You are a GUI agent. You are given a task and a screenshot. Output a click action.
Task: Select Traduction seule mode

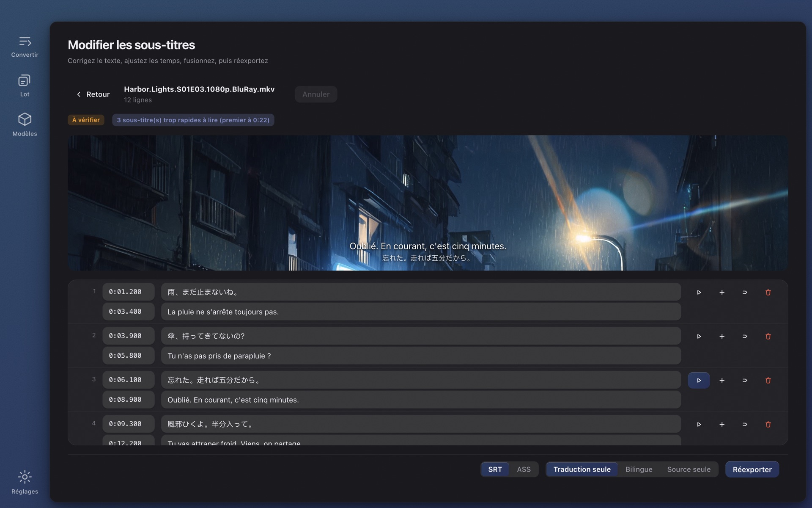point(582,469)
